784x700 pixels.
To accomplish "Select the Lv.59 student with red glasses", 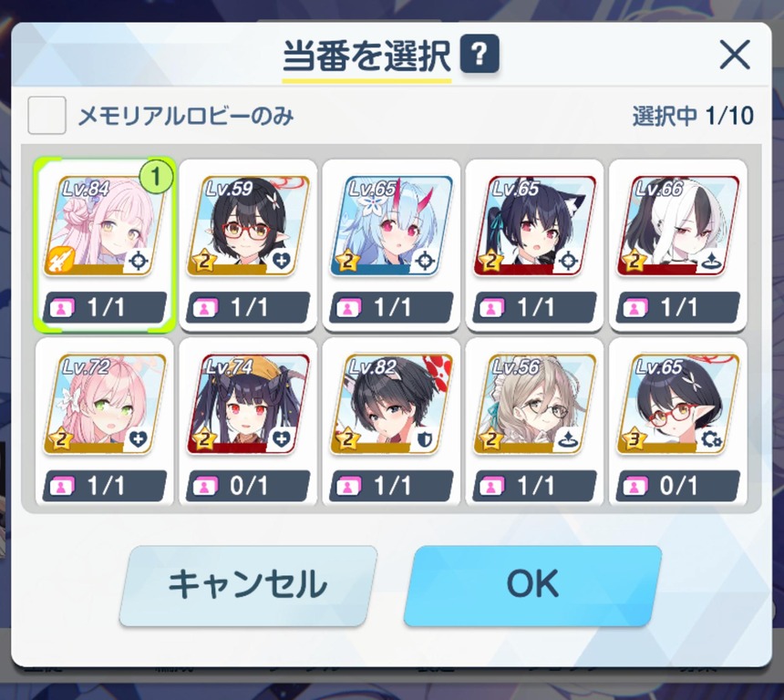I will click(x=248, y=245).
